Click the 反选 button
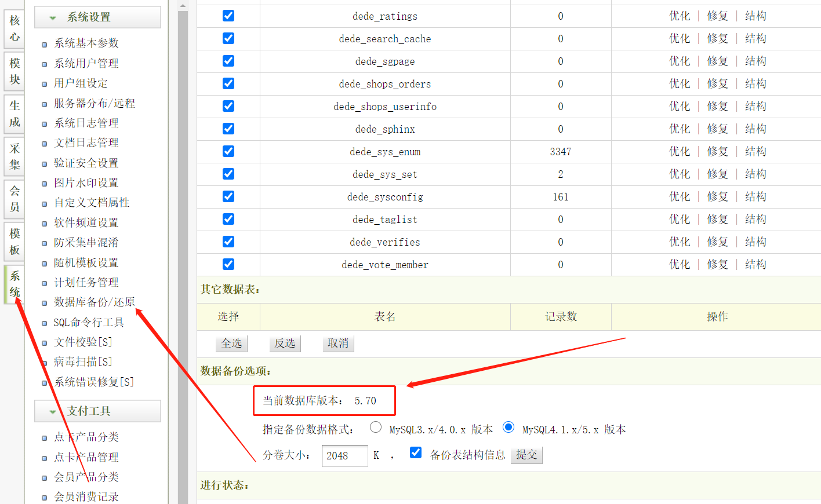 (x=285, y=344)
